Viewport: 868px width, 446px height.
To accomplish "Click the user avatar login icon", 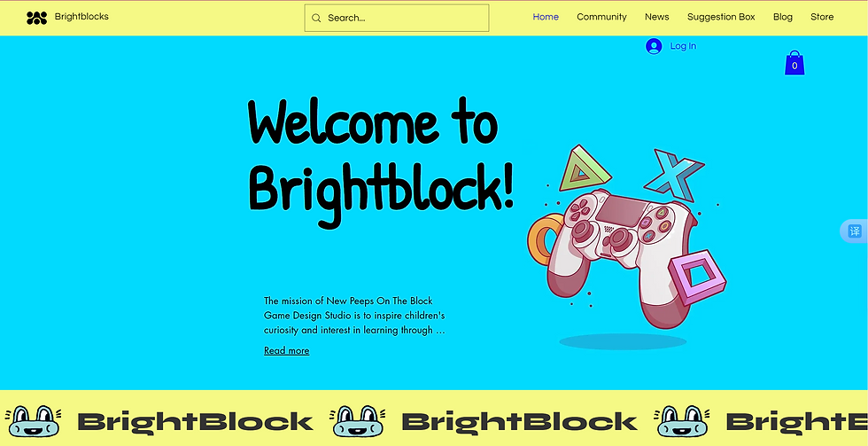I will (x=654, y=46).
